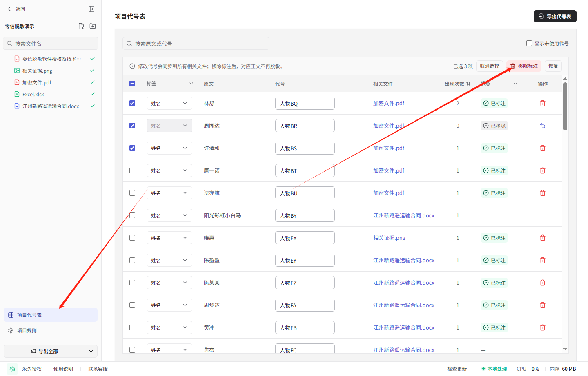The width and height of the screenshot is (588, 376).
Task: Click trash icon in 唐一诺 row
Action: pos(543,170)
